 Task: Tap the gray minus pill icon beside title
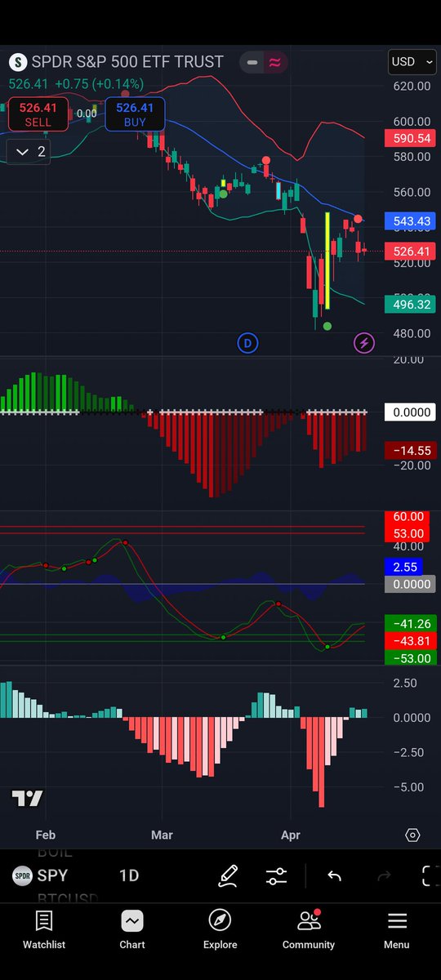coord(252,62)
